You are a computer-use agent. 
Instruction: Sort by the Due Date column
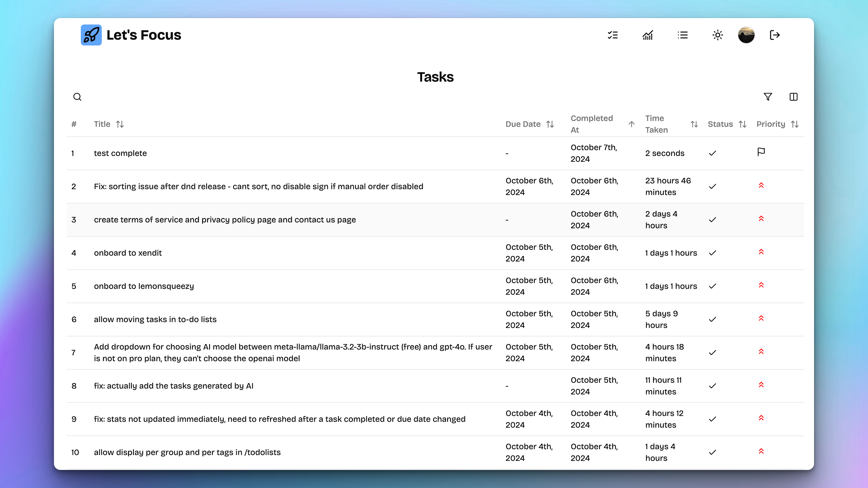(550, 124)
